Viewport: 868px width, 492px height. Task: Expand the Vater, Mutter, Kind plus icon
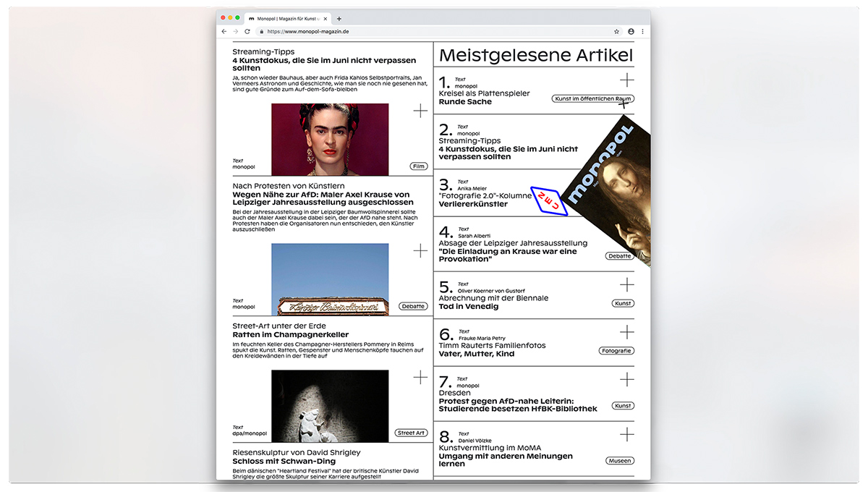(626, 332)
